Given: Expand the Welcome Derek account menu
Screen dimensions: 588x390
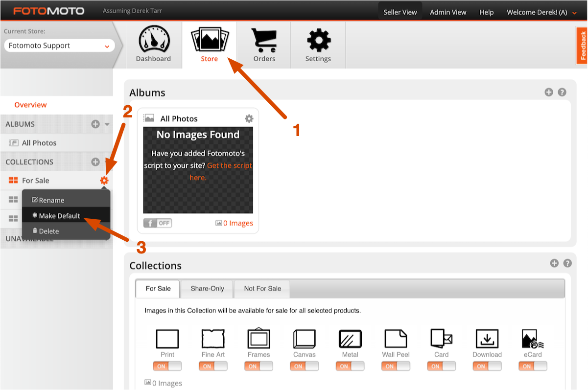Looking at the screenshot, I should tap(542, 12).
